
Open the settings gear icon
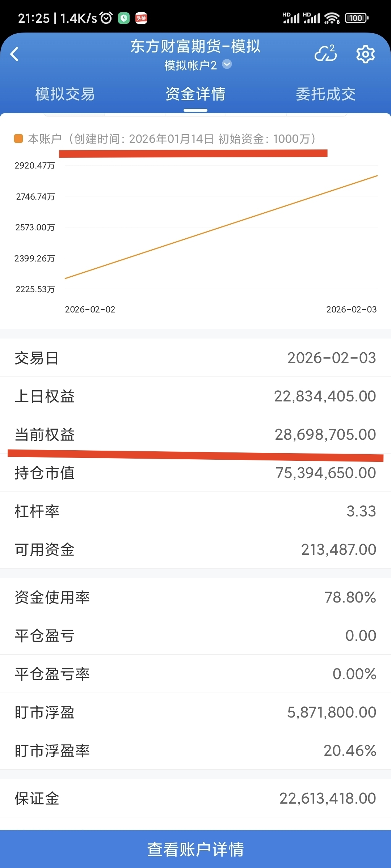(x=365, y=54)
